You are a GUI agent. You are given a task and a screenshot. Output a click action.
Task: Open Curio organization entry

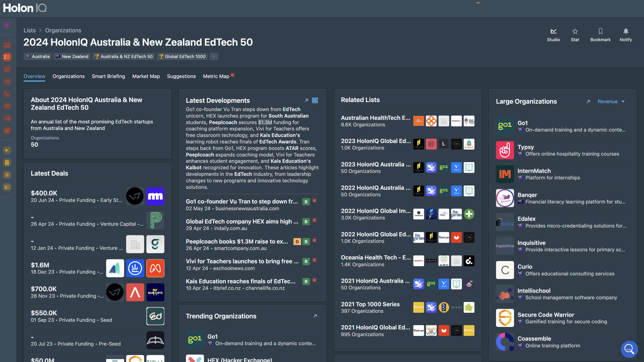coord(563,270)
